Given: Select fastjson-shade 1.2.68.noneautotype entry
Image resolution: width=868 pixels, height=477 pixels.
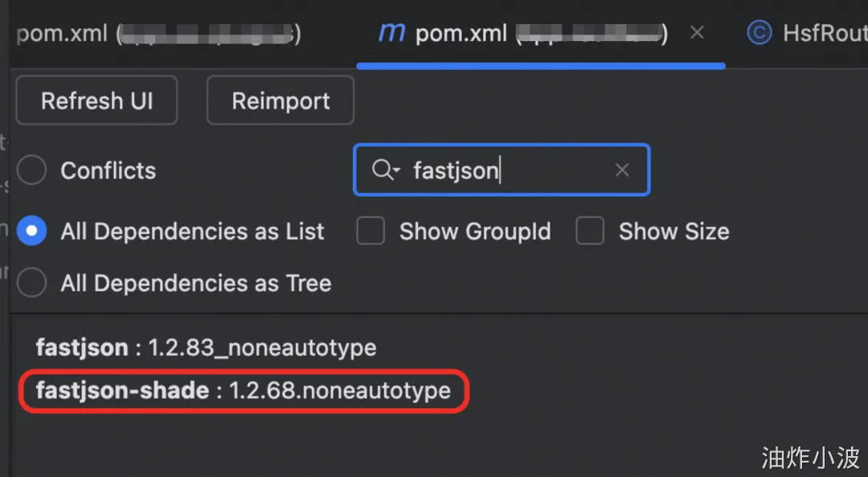Looking at the screenshot, I should pyautogui.click(x=243, y=391).
